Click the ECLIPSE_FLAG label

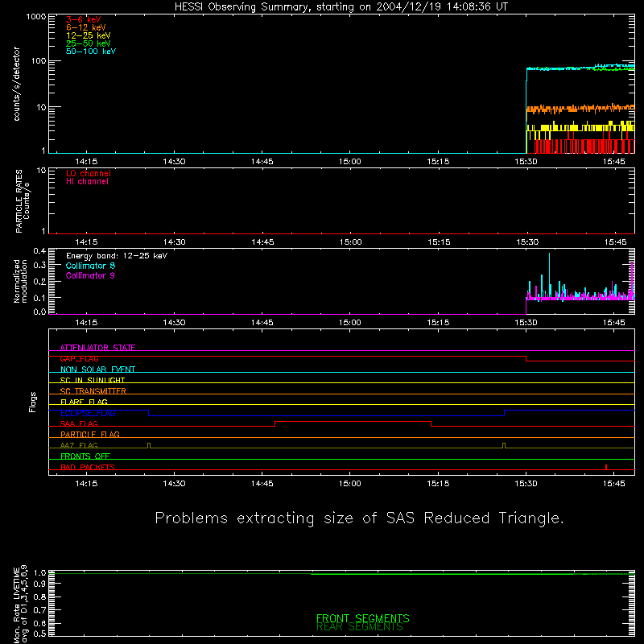pos(88,413)
